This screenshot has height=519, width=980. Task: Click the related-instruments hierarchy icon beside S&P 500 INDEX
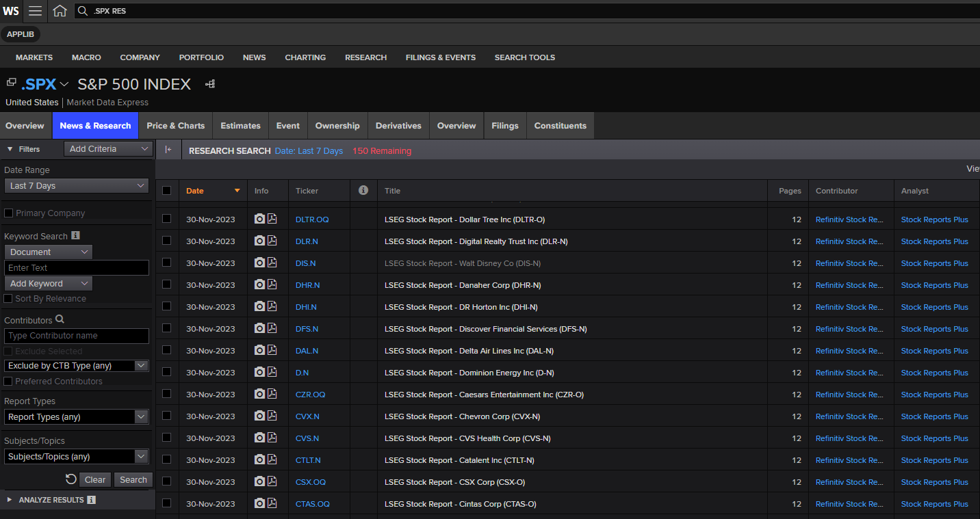210,84
